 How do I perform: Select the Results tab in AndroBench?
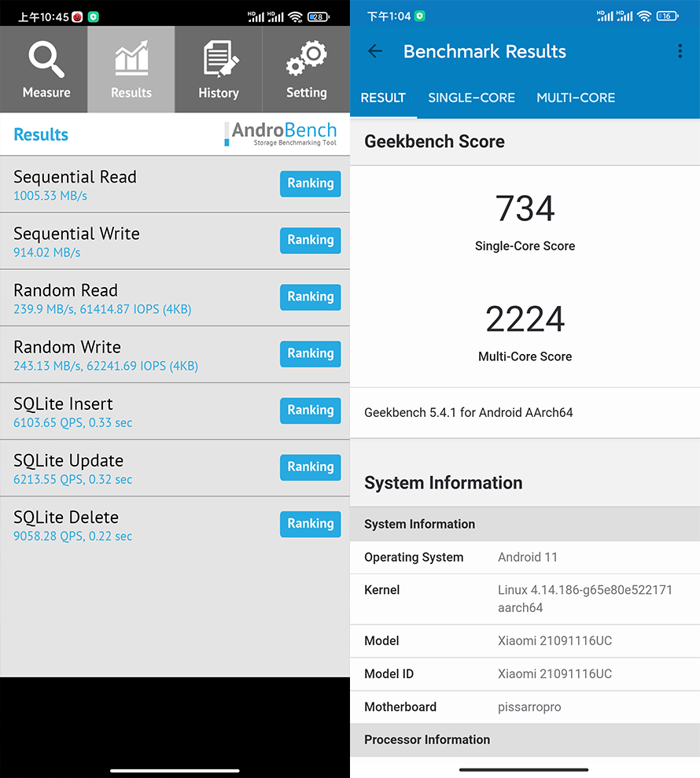coord(131,69)
